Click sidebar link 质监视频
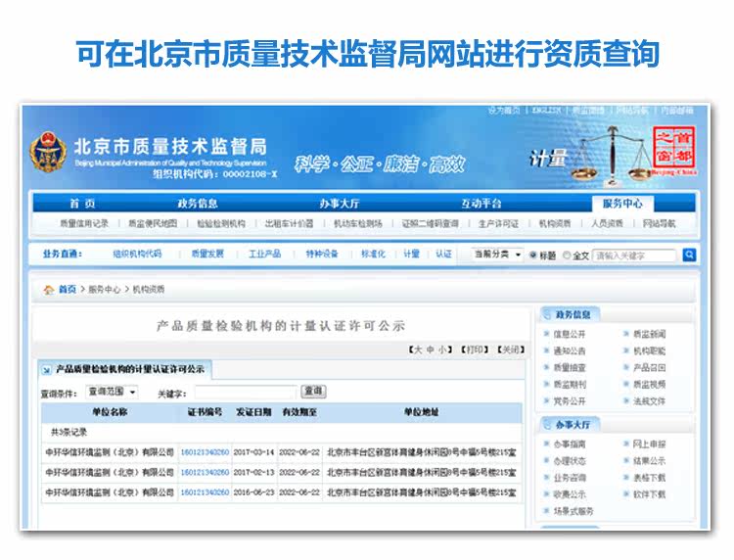 pos(649,385)
